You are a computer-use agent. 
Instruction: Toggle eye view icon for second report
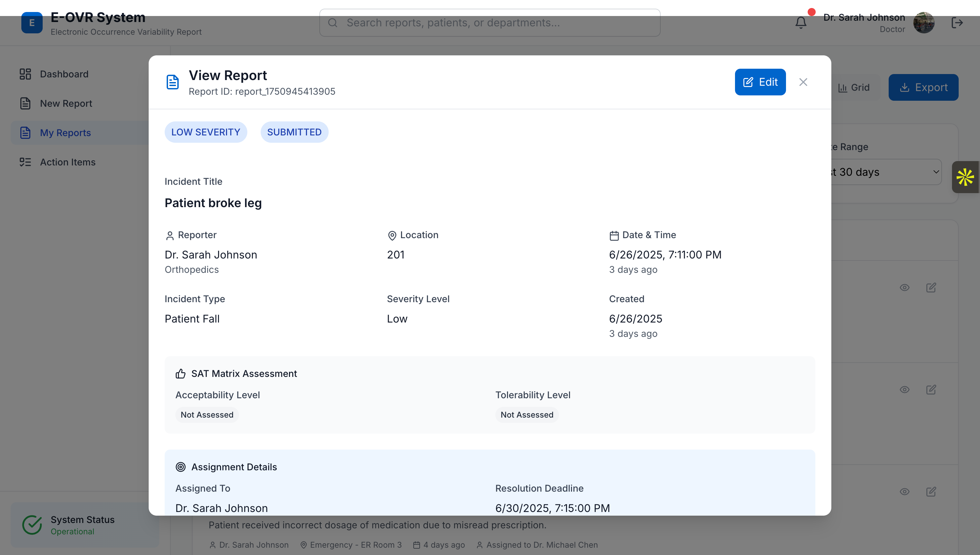point(904,390)
